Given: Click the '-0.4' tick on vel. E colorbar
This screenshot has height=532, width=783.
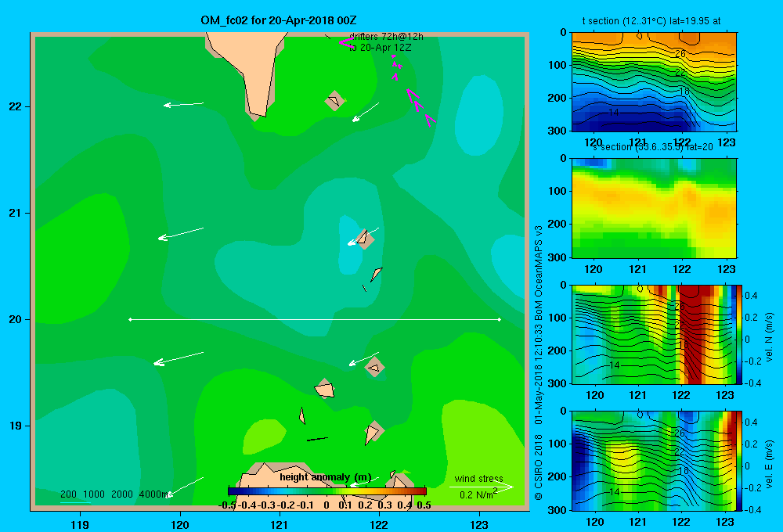Looking at the screenshot, I should [752, 509].
